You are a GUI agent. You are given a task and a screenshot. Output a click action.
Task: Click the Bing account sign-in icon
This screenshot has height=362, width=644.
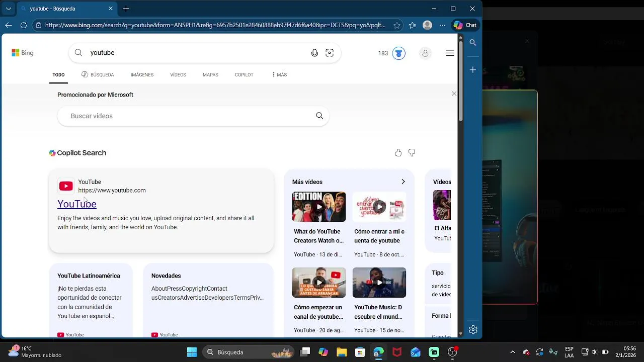point(425,53)
